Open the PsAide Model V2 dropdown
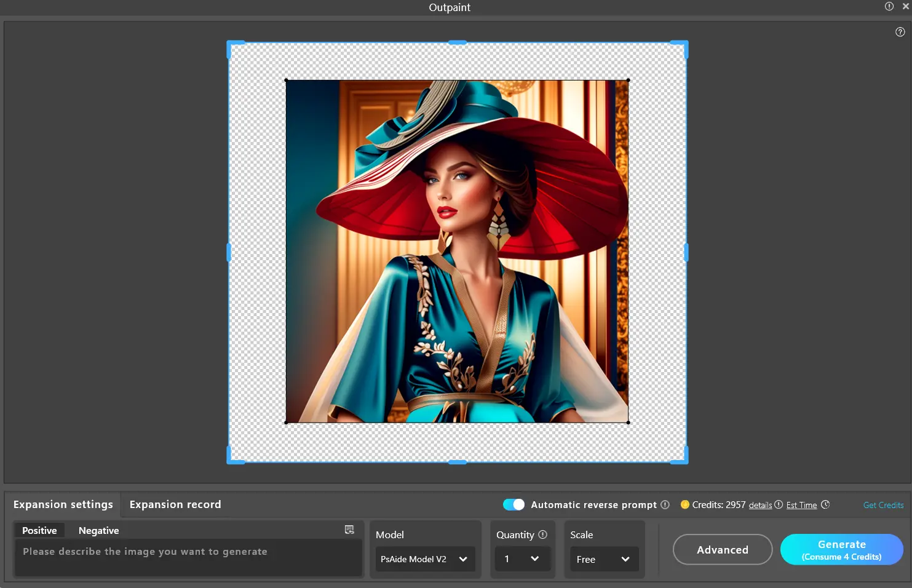 (425, 559)
